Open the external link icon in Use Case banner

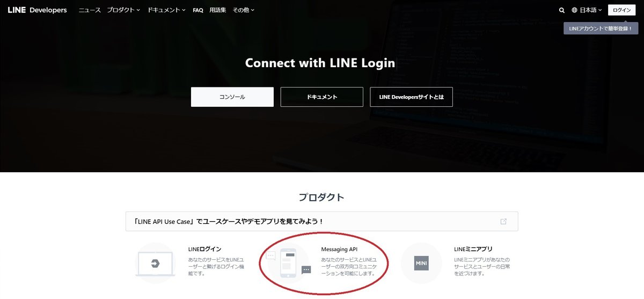click(x=503, y=221)
